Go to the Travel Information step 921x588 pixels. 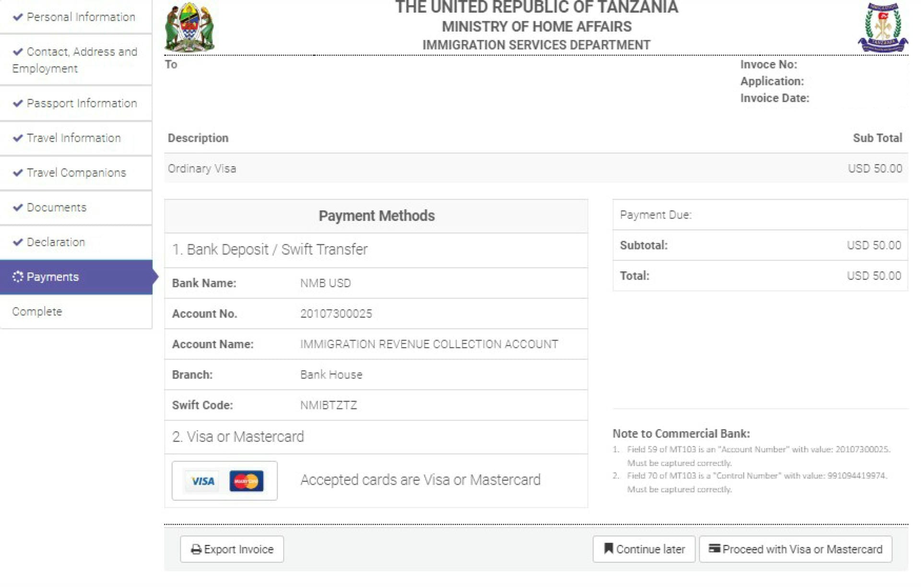73,138
